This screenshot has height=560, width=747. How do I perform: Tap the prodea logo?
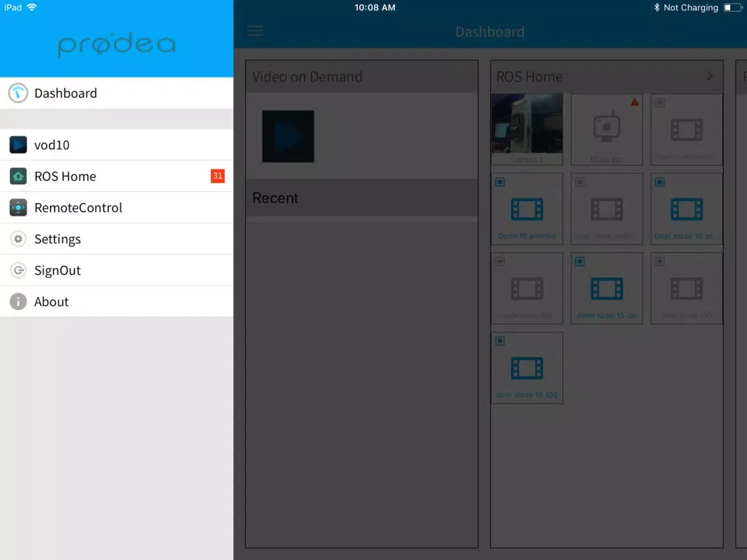117,44
